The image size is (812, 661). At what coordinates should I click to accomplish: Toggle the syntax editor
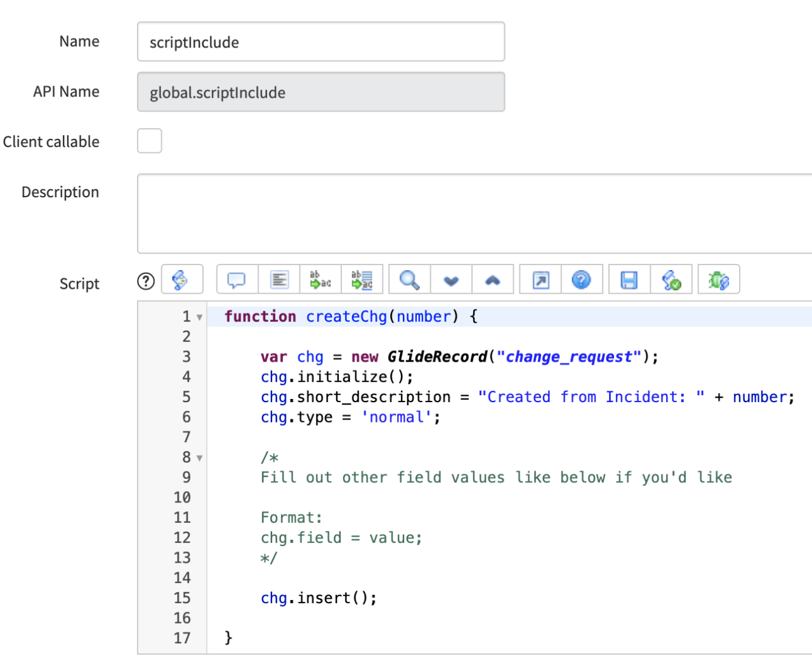point(182,279)
